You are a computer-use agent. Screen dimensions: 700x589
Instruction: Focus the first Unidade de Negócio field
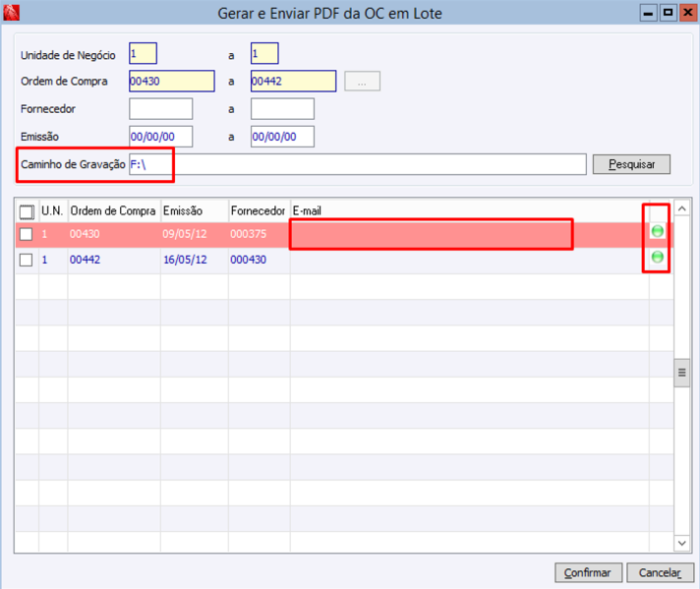[x=143, y=53]
